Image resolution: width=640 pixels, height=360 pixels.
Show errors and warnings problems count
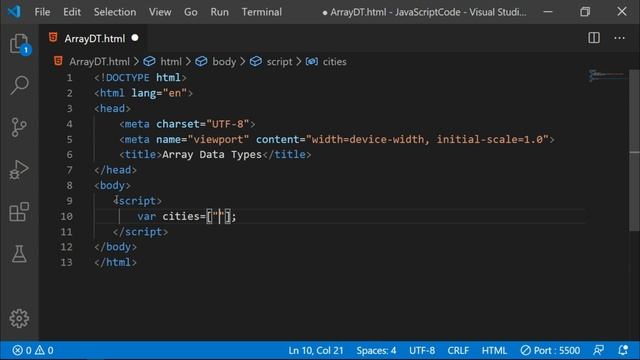point(33,350)
